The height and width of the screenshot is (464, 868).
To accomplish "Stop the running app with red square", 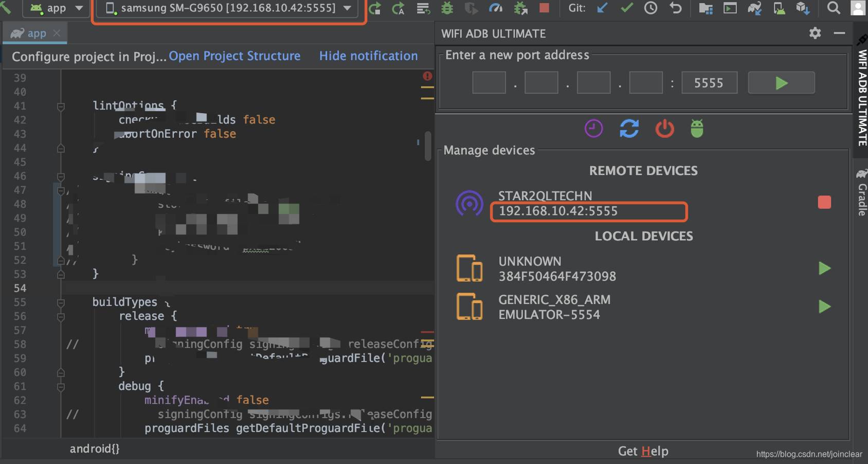I will 544,8.
